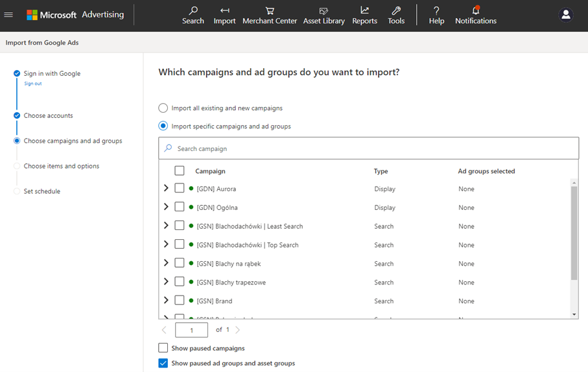This screenshot has height=372, width=588.
Task: Open the Reports chart icon
Action: click(x=364, y=11)
